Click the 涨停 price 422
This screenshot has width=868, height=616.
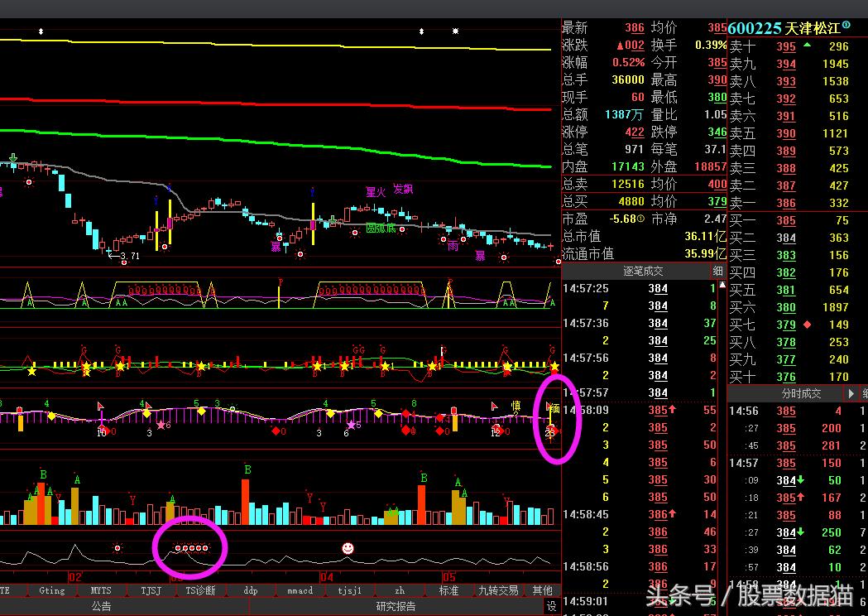point(635,132)
